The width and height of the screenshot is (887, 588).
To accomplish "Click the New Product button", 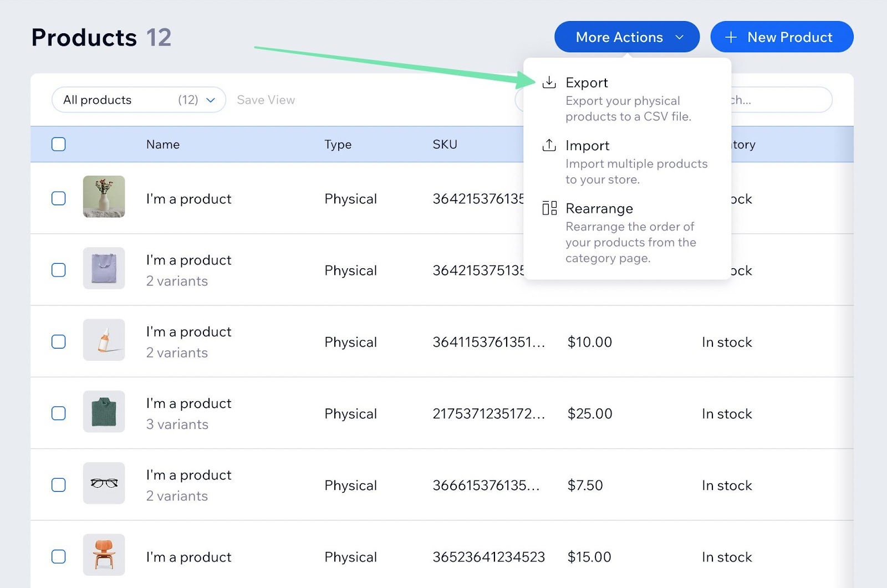I will coord(782,37).
